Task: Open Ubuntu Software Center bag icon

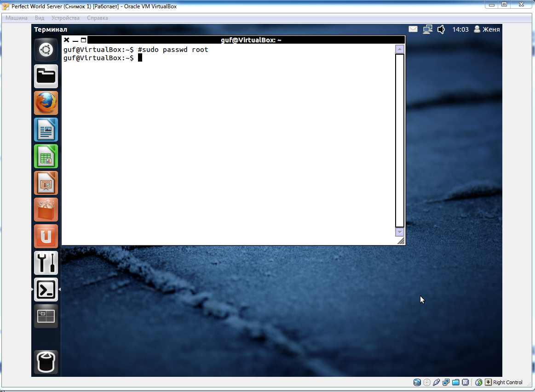Action: click(46, 210)
